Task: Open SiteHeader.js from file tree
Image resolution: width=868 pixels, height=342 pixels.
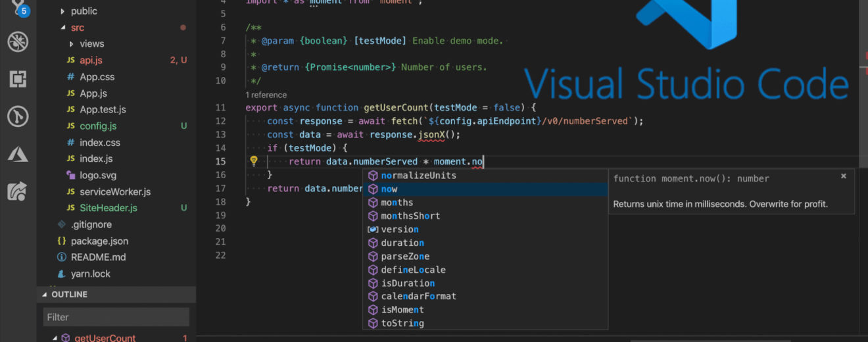Action: (108, 208)
